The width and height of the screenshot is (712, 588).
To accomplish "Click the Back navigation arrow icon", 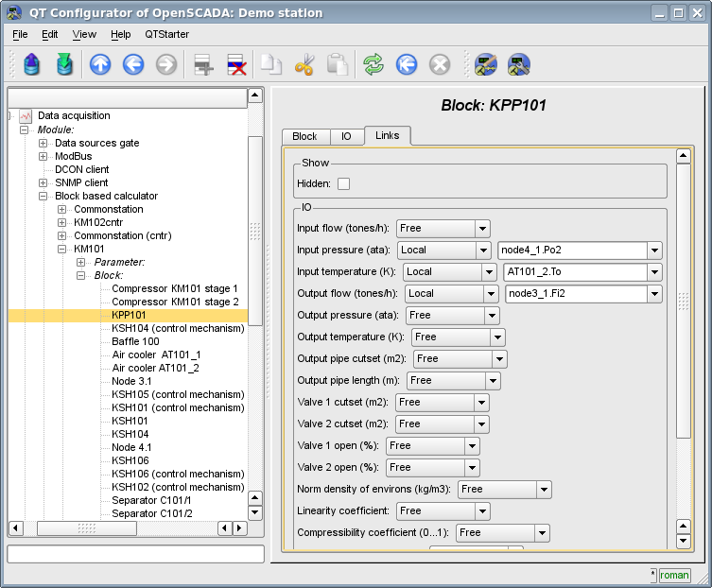I will (x=133, y=64).
